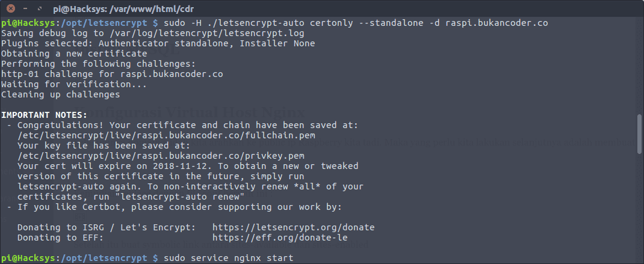Click the terminal scrollbar thumb

point(640,134)
